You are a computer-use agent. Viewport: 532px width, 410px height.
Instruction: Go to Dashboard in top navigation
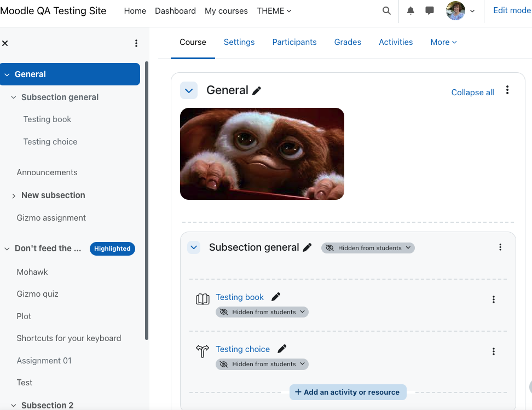[x=175, y=11]
